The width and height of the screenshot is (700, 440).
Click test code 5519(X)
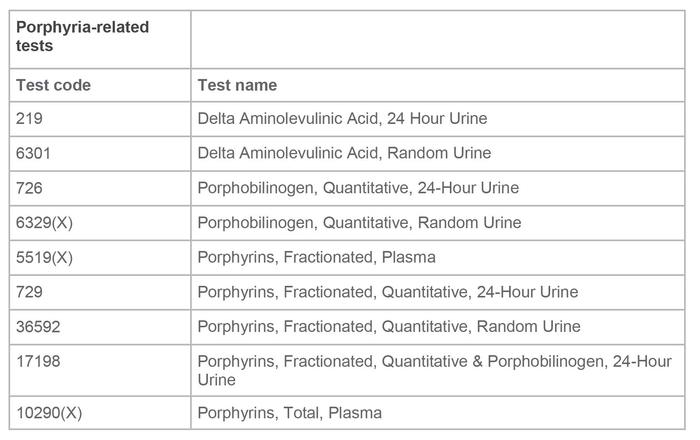tap(44, 258)
